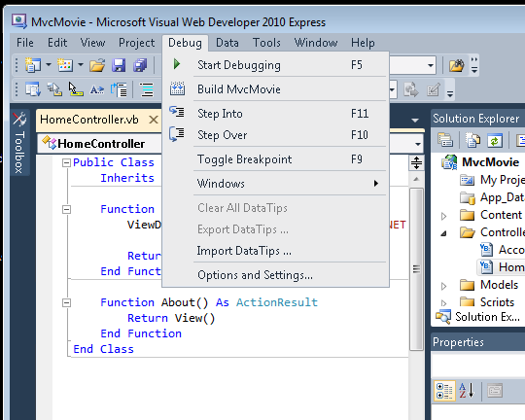
Task: Click the second toolbar overflow options arrow
Action: click(x=450, y=94)
